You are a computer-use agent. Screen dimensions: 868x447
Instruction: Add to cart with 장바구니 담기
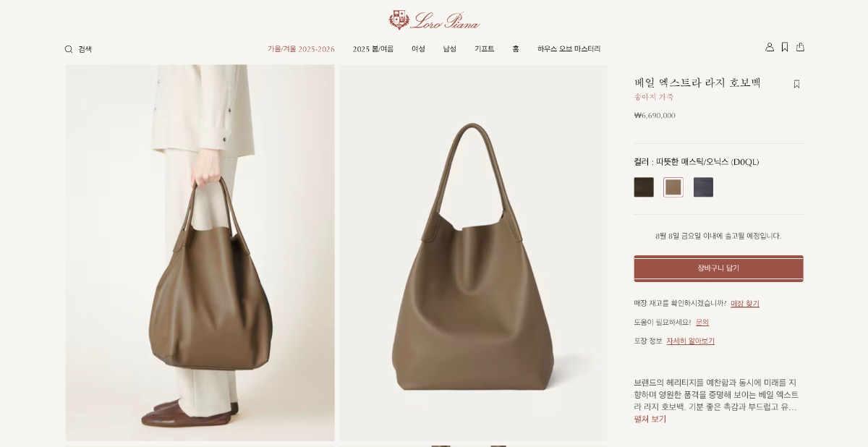pos(718,268)
